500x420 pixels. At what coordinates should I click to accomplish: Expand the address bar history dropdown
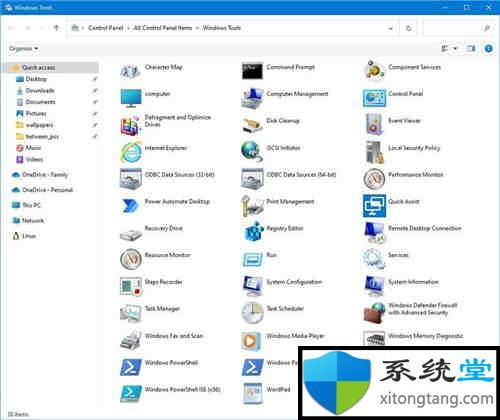(x=391, y=28)
